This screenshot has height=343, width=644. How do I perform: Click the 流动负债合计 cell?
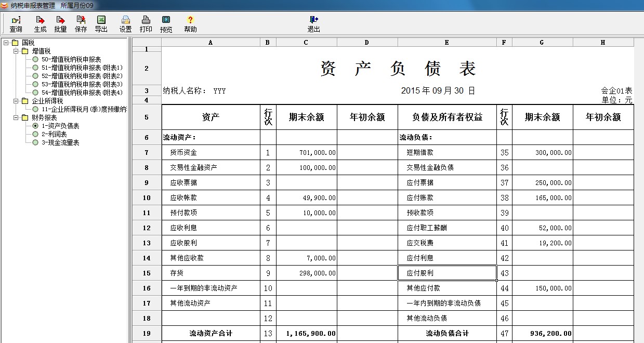[447, 333]
